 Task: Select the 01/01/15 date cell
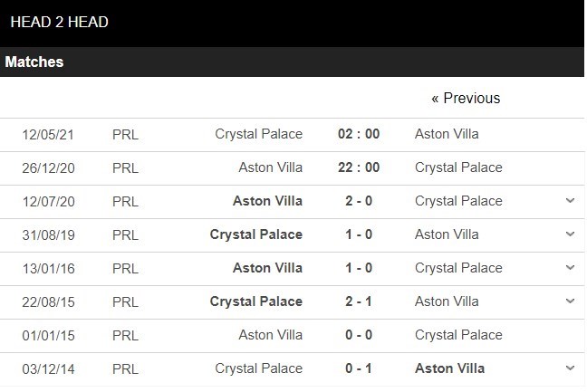tap(48, 335)
